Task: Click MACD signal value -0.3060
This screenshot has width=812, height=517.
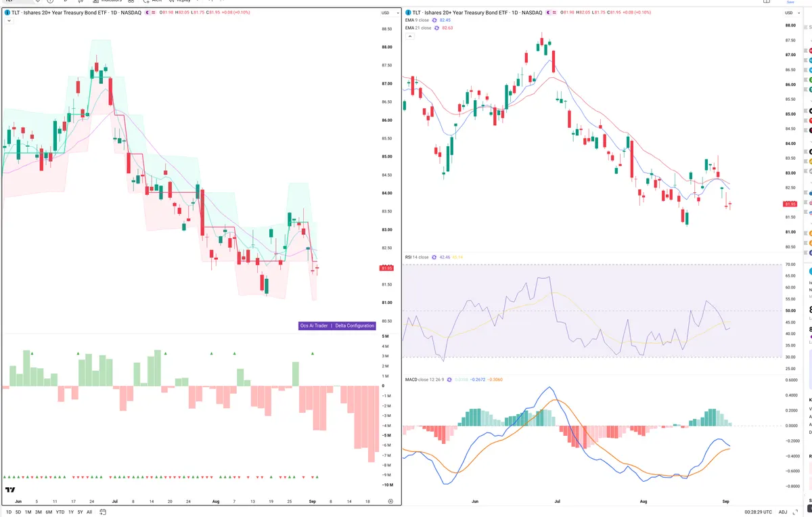Action: click(495, 380)
